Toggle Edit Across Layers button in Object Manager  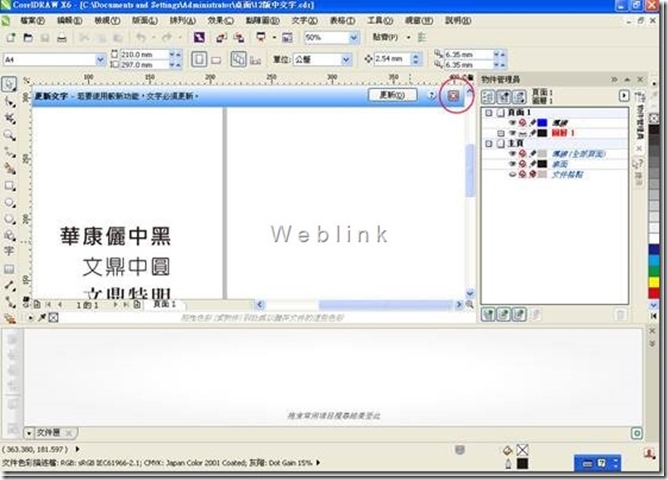[504, 97]
